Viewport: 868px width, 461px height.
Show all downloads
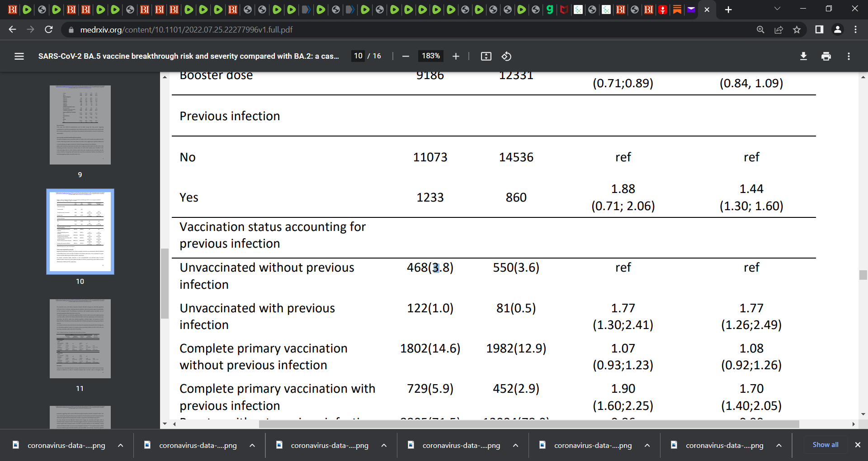click(x=825, y=445)
